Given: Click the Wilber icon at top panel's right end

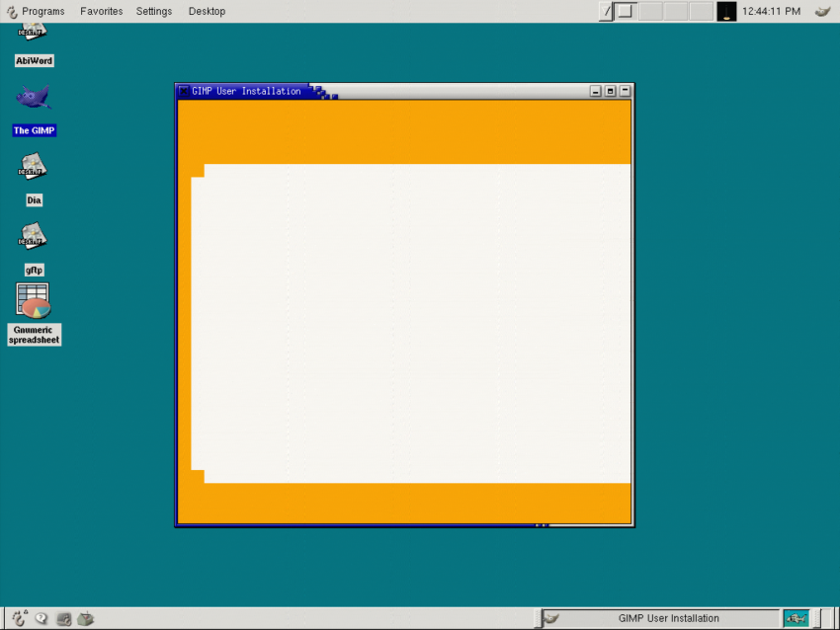Looking at the screenshot, I should (x=822, y=11).
